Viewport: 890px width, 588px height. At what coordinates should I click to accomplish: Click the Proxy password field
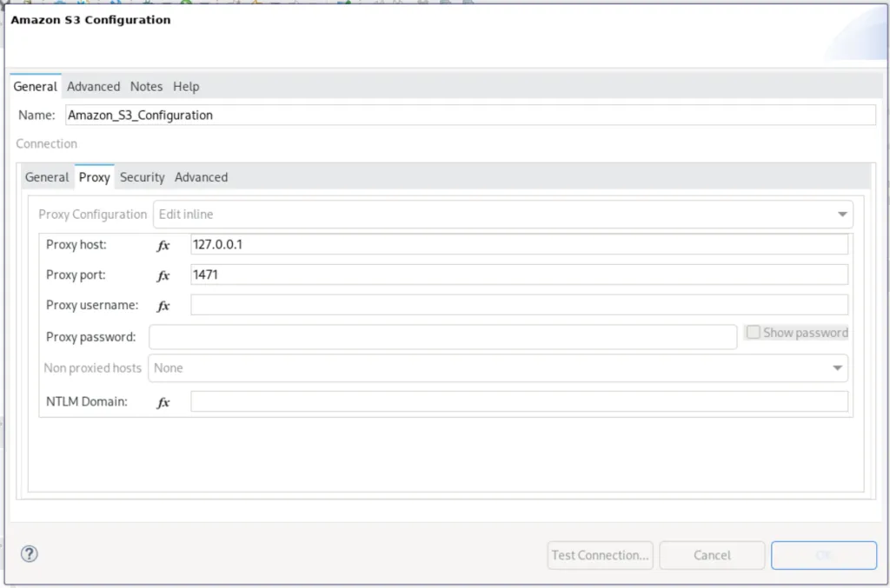pos(442,337)
